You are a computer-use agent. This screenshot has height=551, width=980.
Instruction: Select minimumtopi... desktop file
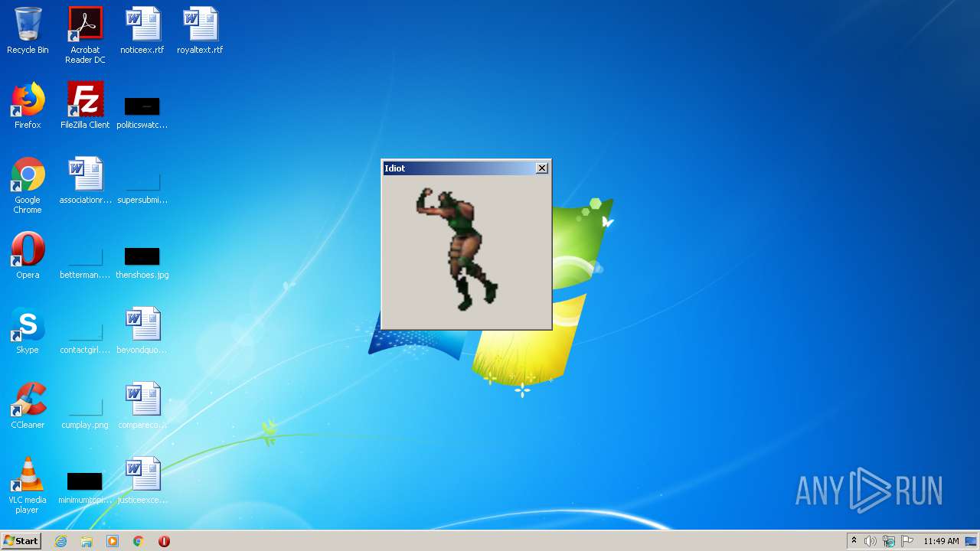pyautogui.click(x=85, y=488)
